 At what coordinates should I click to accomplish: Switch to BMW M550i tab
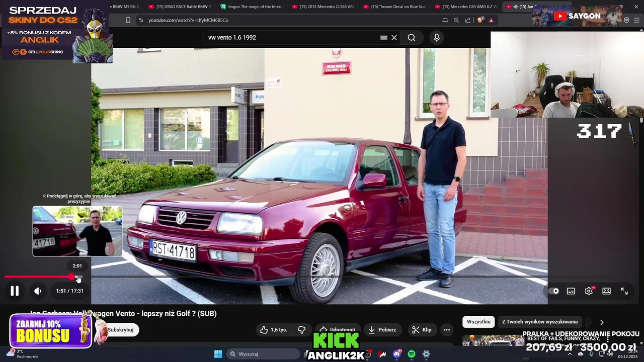[x=126, y=7]
